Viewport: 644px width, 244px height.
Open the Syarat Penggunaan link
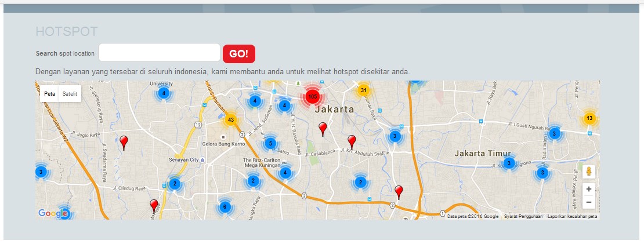click(x=523, y=216)
